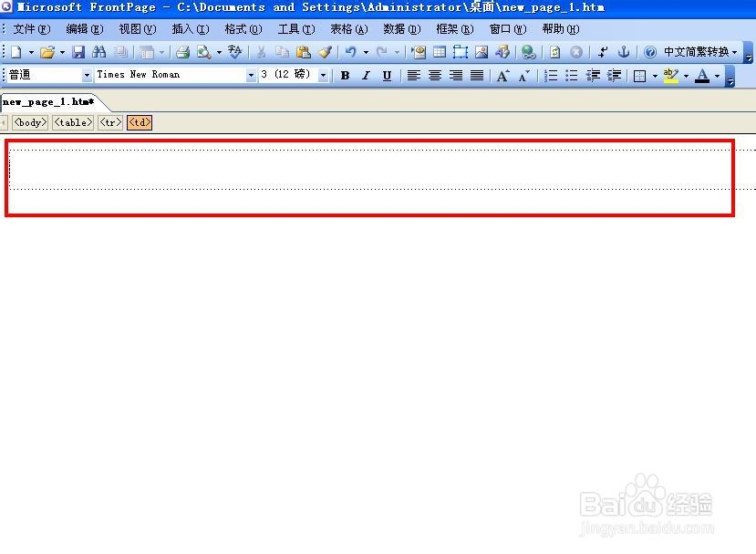Image resolution: width=756 pixels, height=554 pixels.
Task: Select the highlighted <td> quick tag
Action: (x=140, y=122)
